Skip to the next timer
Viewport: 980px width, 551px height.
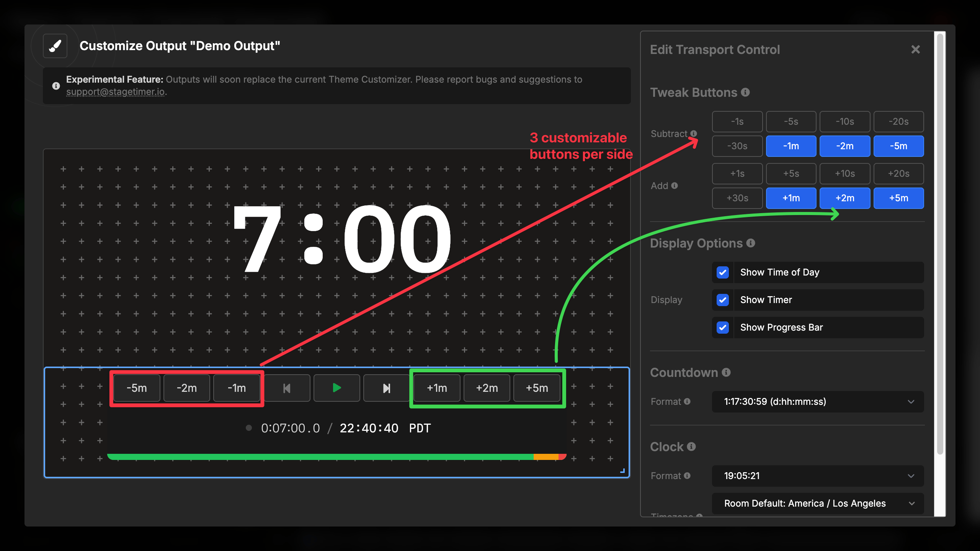[x=386, y=388]
